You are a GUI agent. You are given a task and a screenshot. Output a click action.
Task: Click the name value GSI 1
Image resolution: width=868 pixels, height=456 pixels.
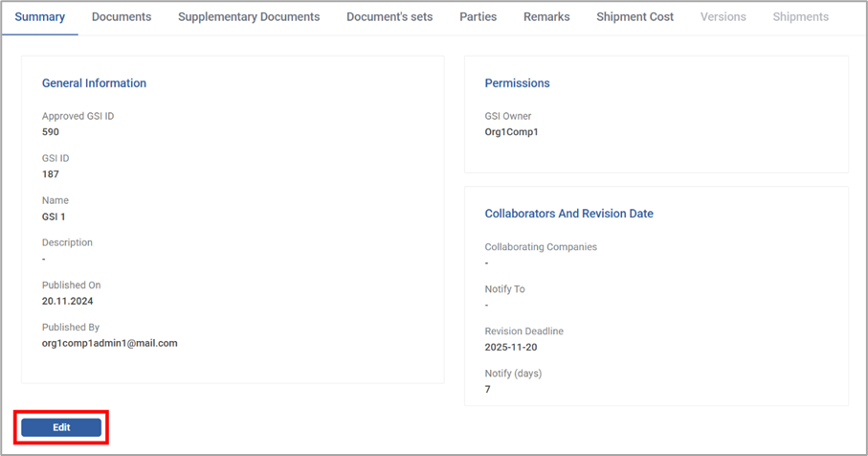click(54, 217)
